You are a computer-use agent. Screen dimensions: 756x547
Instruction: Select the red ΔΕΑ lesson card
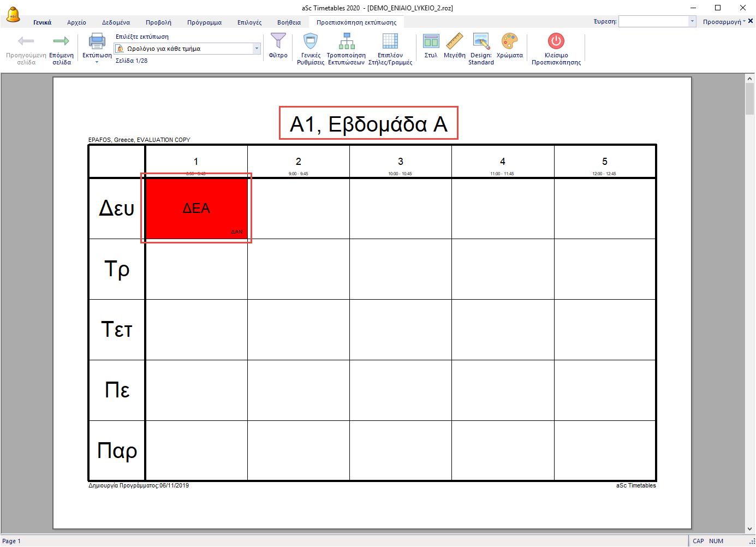click(196, 209)
